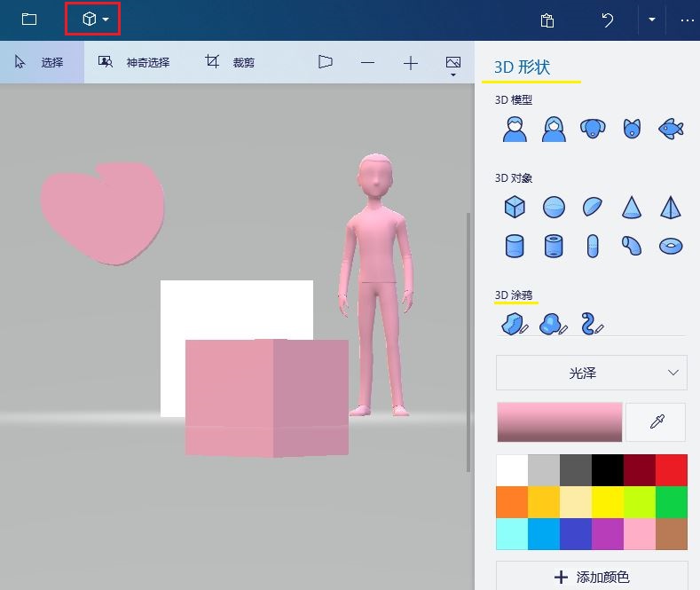Pick the indigo color swatch
The image size is (700, 590).
pos(576,534)
